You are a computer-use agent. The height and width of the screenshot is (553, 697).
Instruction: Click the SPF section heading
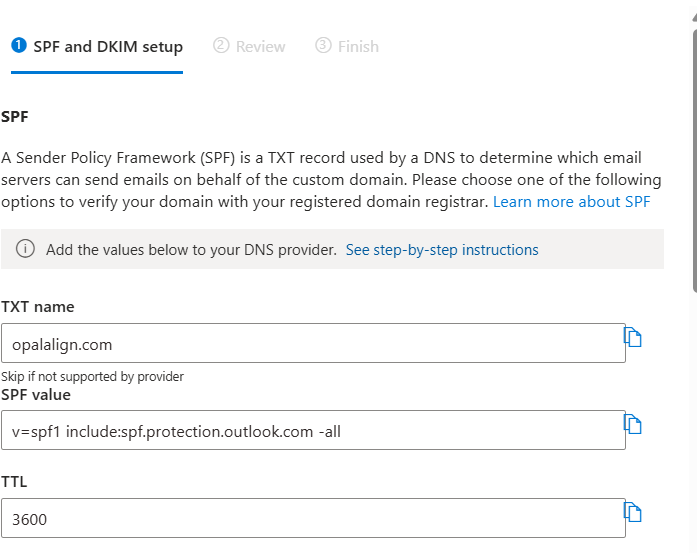(15, 117)
